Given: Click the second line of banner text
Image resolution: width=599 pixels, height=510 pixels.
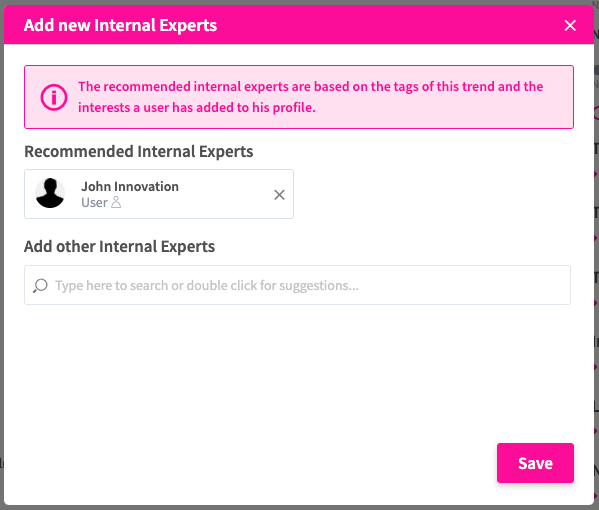Looking at the screenshot, I should [197, 108].
